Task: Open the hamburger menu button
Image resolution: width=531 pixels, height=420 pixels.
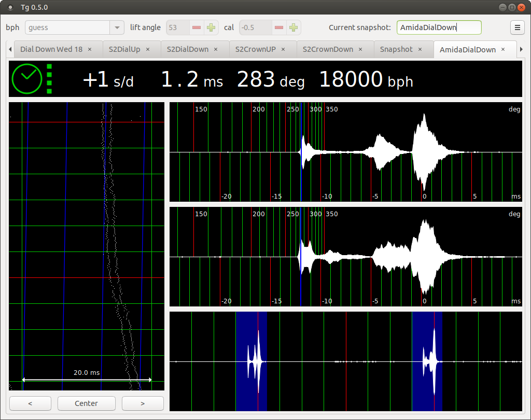Action: point(517,27)
